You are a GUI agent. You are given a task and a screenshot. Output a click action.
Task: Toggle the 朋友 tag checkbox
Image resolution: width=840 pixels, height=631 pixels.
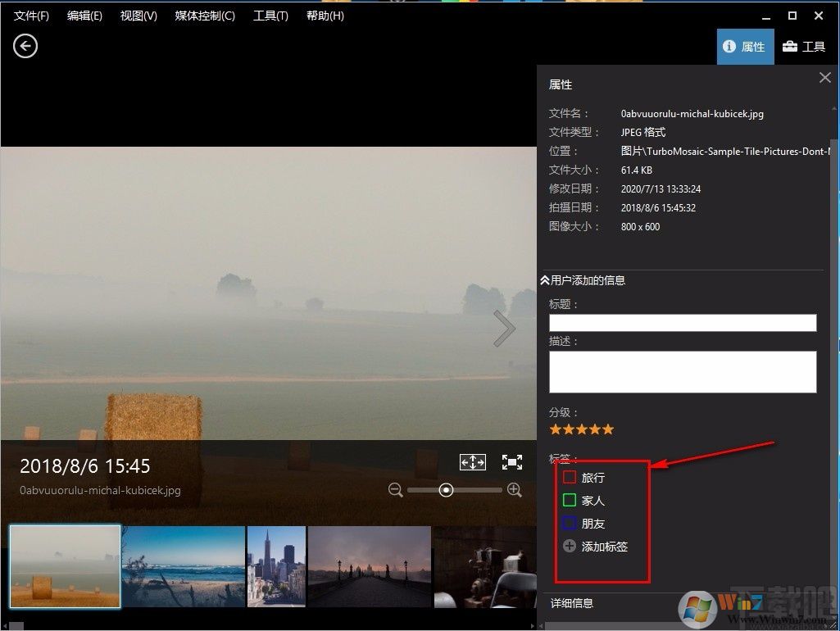[x=570, y=523]
